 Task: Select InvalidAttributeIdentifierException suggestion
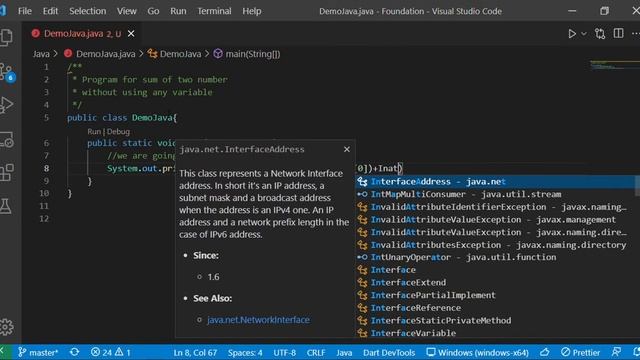point(496,207)
